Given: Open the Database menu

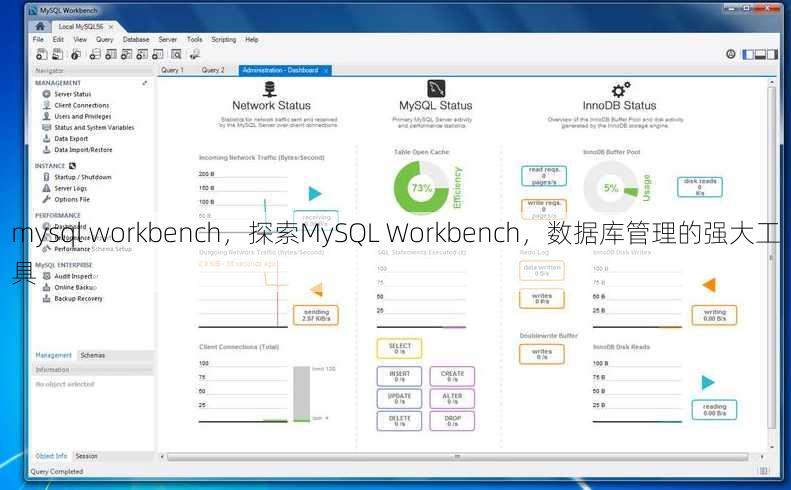Looking at the screenshot, I should click(x=136, y=39).
